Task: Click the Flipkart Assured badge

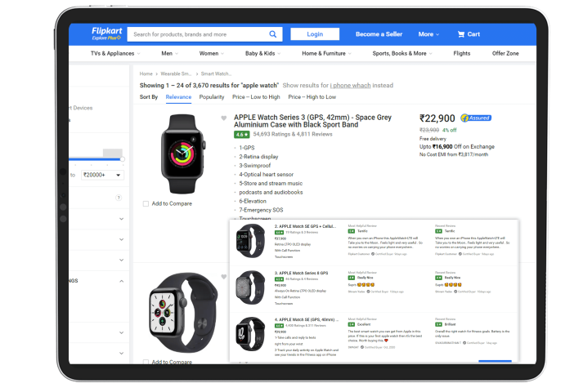Action: (x=476, y=118)
